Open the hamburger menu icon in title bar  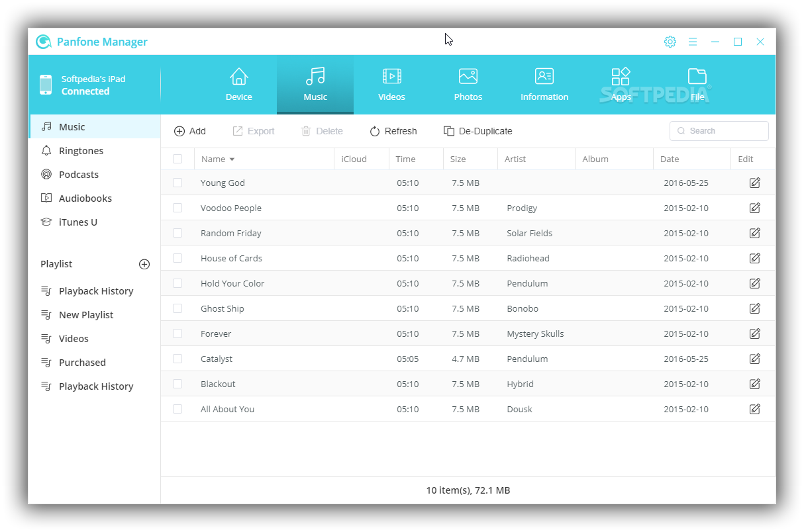(693, 42)
